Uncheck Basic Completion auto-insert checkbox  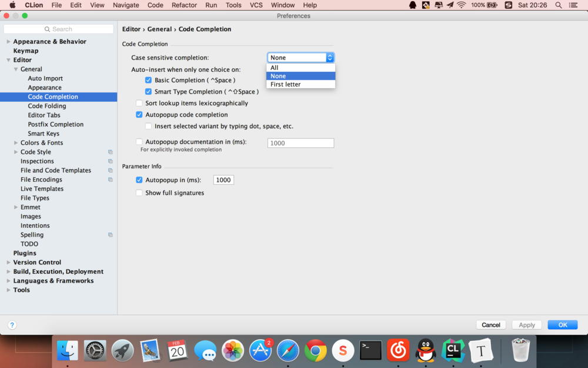[149, 80]
